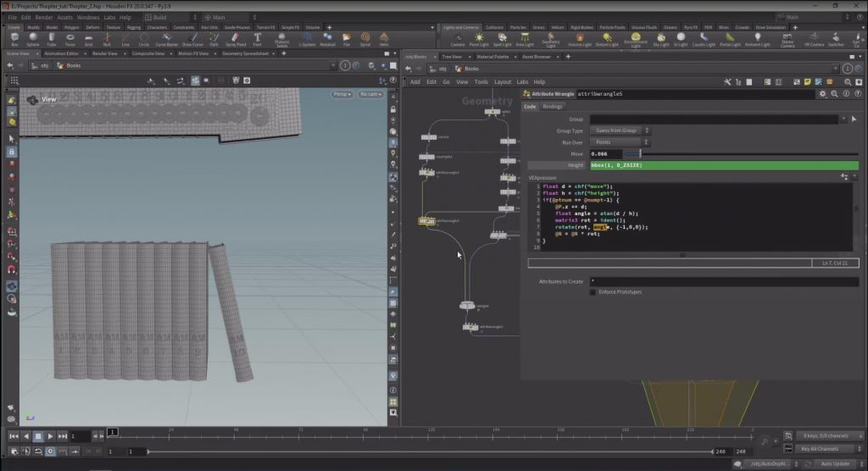Screen dimensions: 868x471
Task: Add an Ambient Light from the shelf
Action: tap(757, 40)
